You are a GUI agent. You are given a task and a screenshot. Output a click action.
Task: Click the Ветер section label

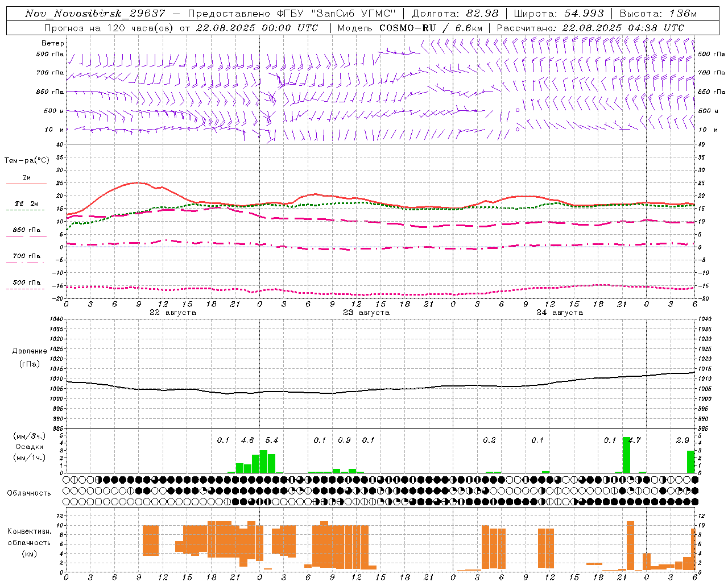53,43
